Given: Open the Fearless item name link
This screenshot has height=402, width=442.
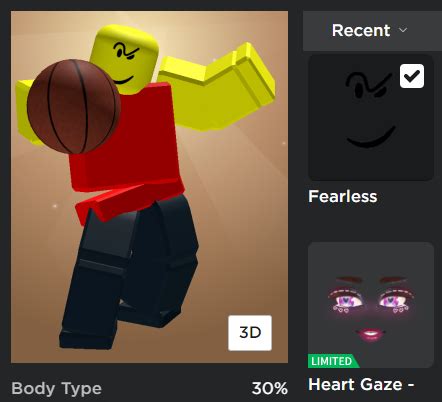Looking at the screenshot, I should coord(343,196).
